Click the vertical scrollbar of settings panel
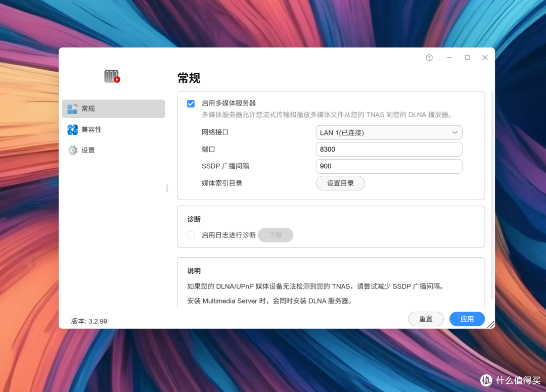Viewport: 546px width, 392px height. point(492,195)
